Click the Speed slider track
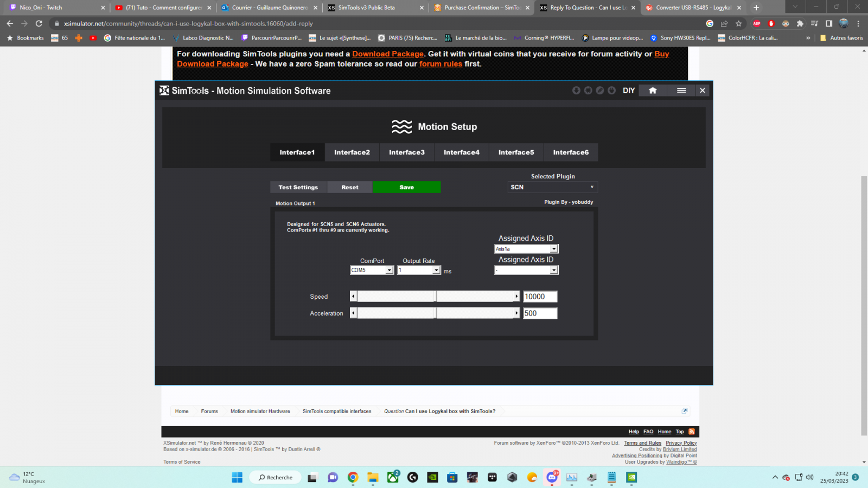 pos(435,297)
